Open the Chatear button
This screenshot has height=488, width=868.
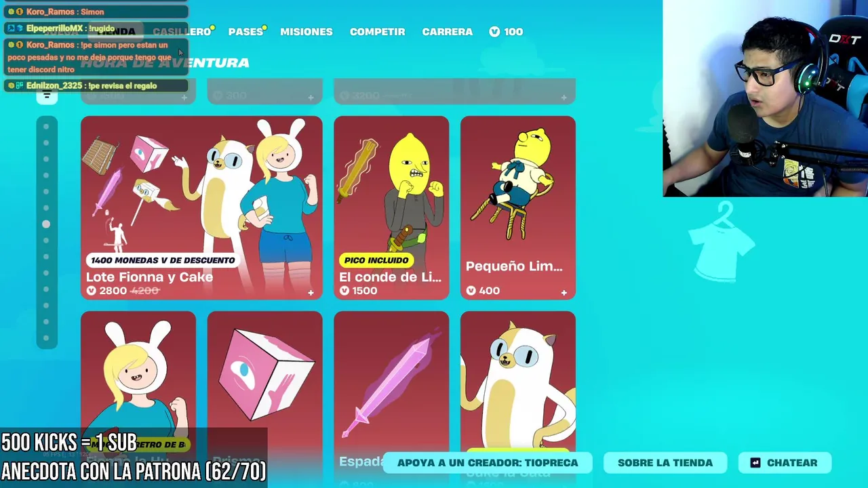pos(785,463)
